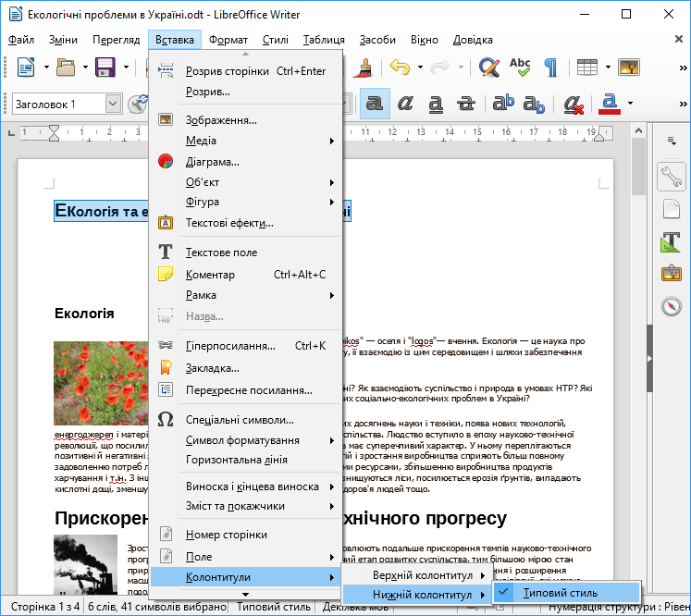Click the Clear Formatting icon
Screen dimensions: 691x616
pos(573,104)
